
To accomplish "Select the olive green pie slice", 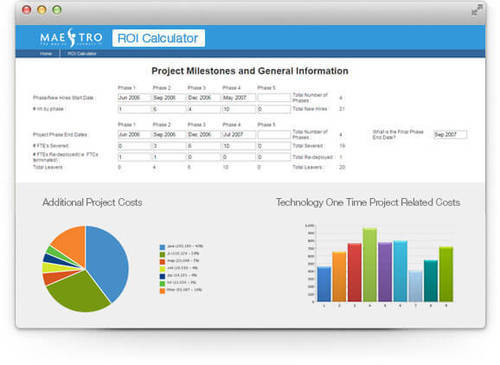I will [x=78, y=292].
